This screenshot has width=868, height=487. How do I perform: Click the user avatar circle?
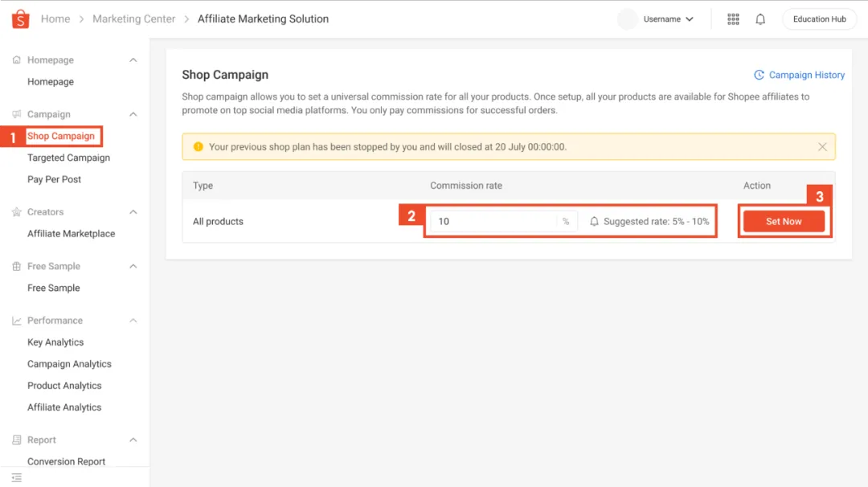point(628,19)
